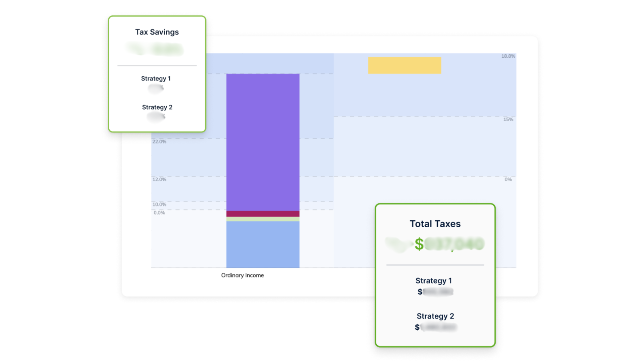
Task: Click the 10.0% bracket label
Action: pyautogui.click(x=159, y=204)
